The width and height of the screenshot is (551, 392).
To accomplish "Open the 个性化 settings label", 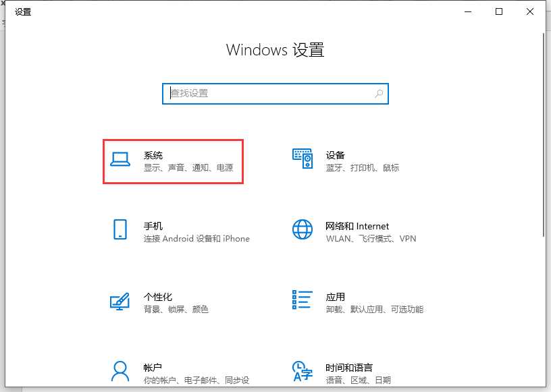I will coord(158,297).
